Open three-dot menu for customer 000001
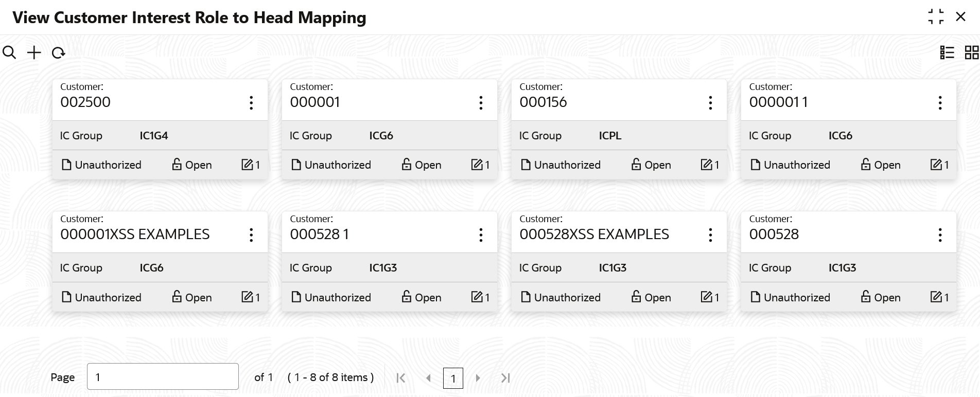The image size is (980, 397). point(481,103)
